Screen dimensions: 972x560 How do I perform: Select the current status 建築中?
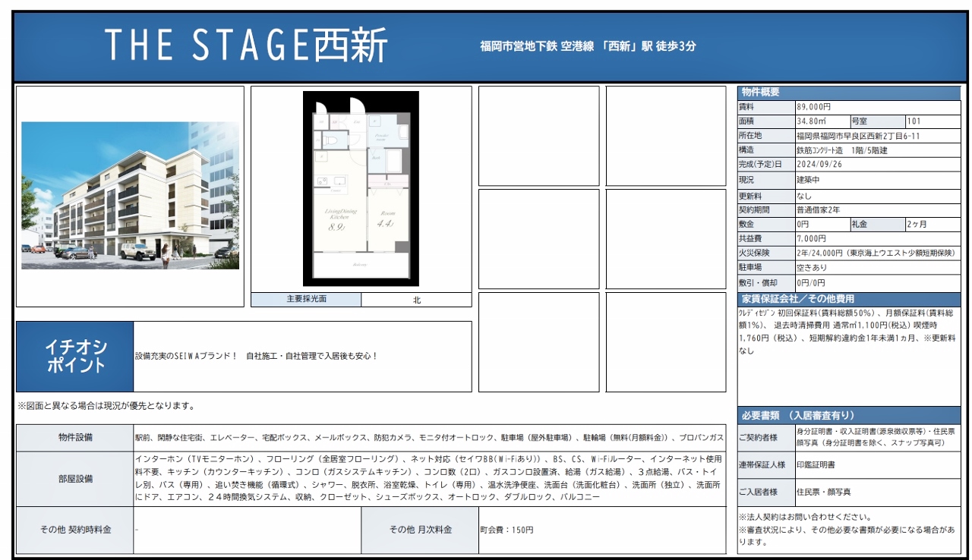coord(809,180)
